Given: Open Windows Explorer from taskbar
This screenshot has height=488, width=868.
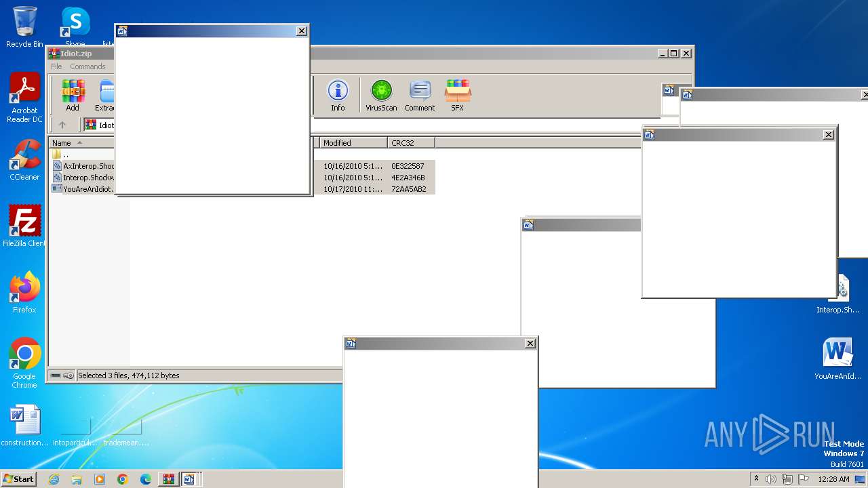Looking at the screenshot, I should [77, 479].
